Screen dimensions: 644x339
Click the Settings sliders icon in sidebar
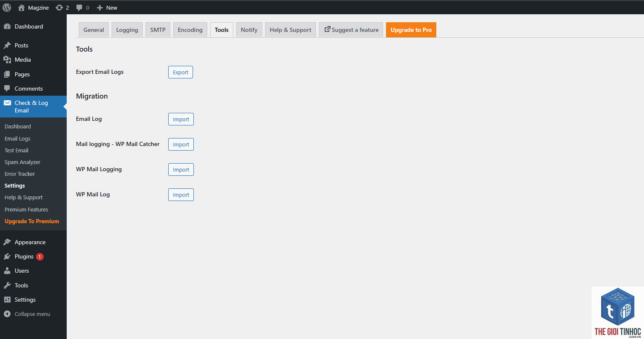pyautogui.click(x=7, y=300)
